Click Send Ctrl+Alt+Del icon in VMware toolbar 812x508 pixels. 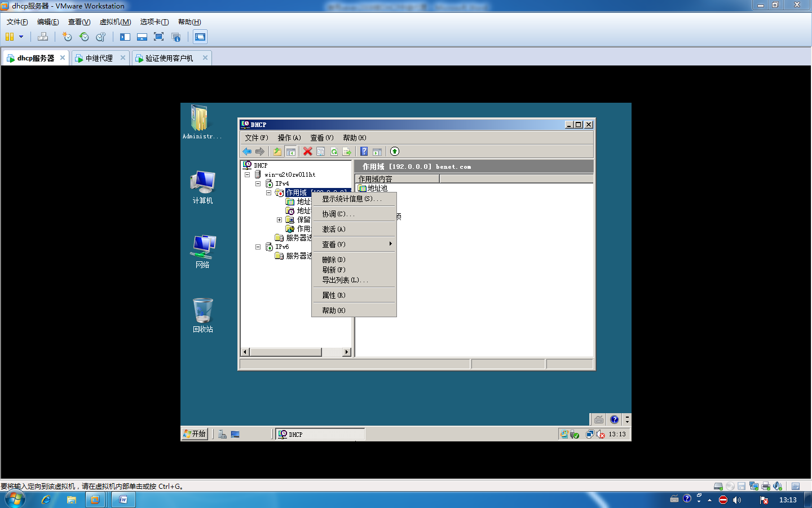(43, 37)
